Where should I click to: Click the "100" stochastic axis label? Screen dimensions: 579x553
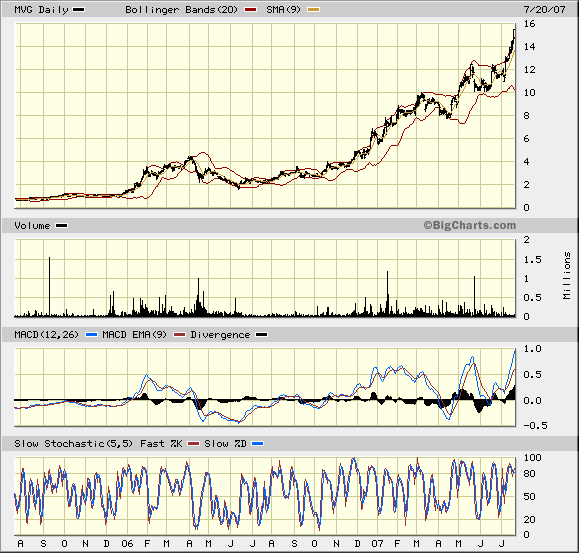532,458
